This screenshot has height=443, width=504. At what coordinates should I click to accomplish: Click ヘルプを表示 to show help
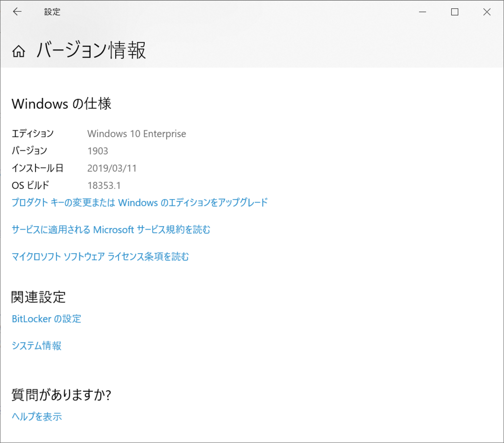[36, 416]
